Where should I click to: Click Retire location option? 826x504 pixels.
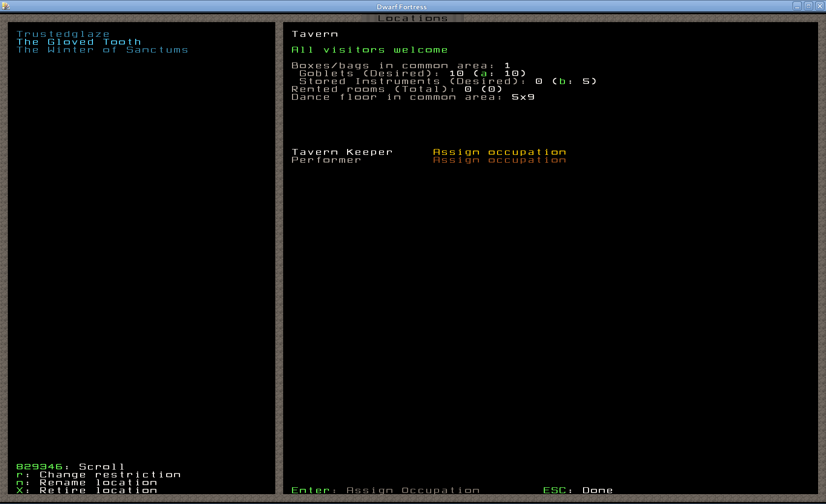coord(87,491)
